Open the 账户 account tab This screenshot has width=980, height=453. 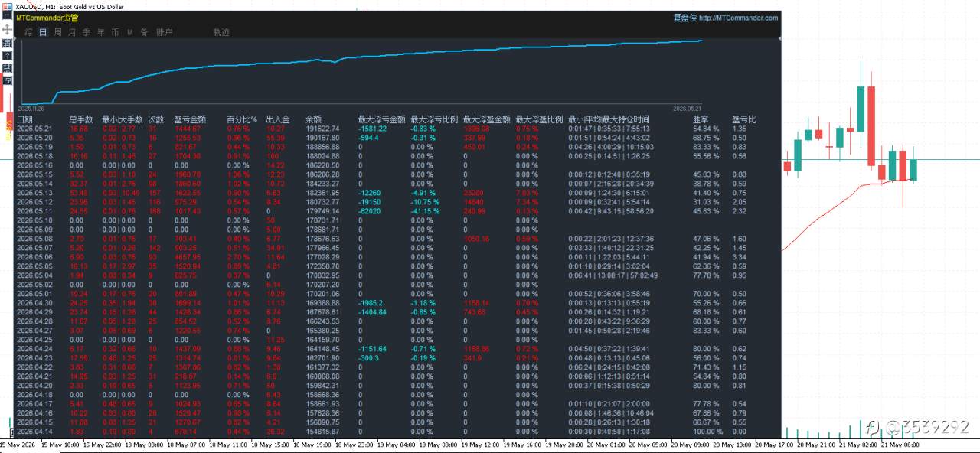[x=164, y=32]
